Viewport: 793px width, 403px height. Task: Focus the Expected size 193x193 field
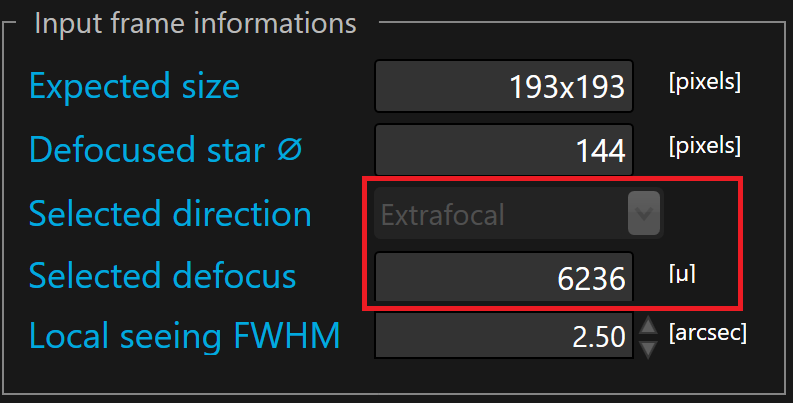tap(504, 86)
